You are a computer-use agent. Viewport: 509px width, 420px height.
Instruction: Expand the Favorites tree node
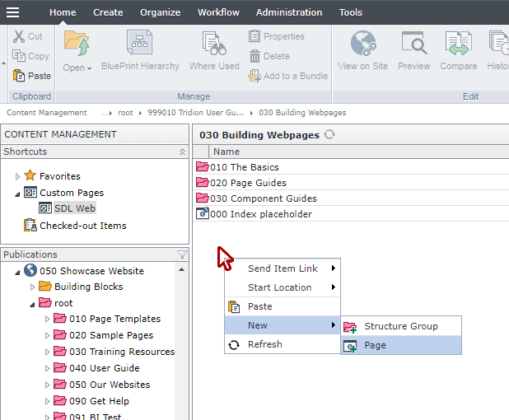[18, 176]
